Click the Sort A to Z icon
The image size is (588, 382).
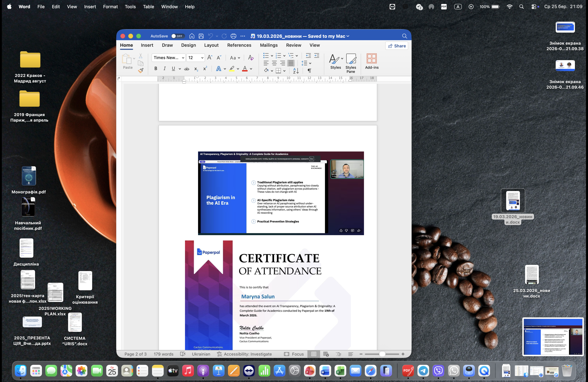point(296,71)
